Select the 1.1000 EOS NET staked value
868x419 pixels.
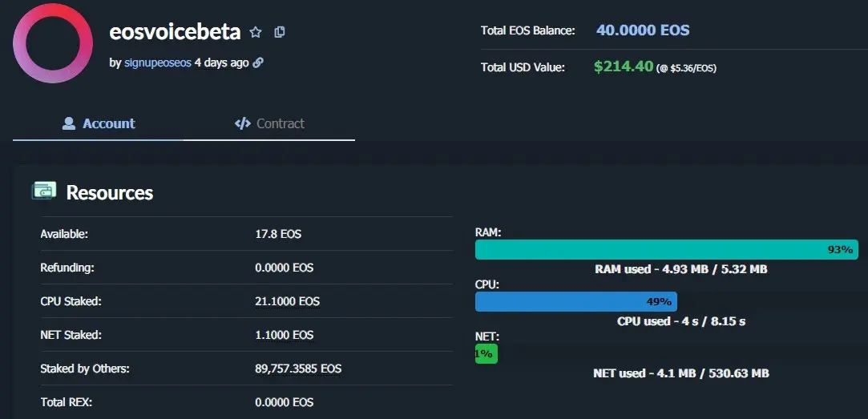click(284, 335)
